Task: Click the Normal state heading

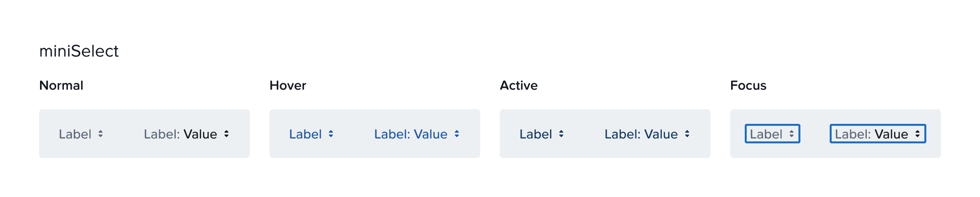Action: pos(61,86)
